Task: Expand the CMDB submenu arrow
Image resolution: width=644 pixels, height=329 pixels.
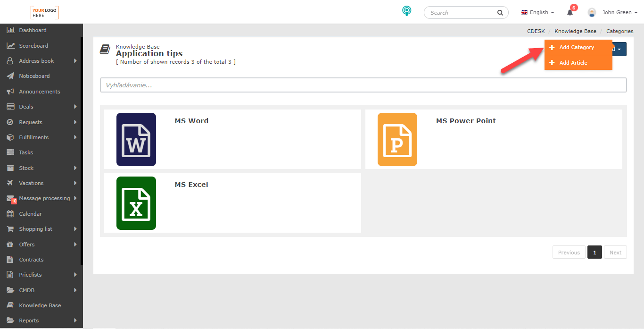Action: click(x=75, y=290)
